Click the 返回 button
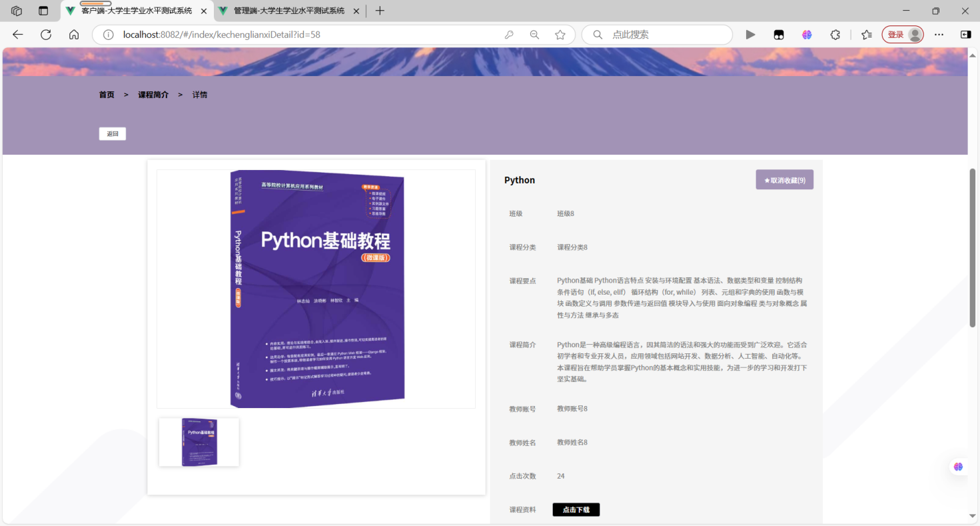Image resolution: width=980 pixels, height=526 pixels. coord(113,134)
